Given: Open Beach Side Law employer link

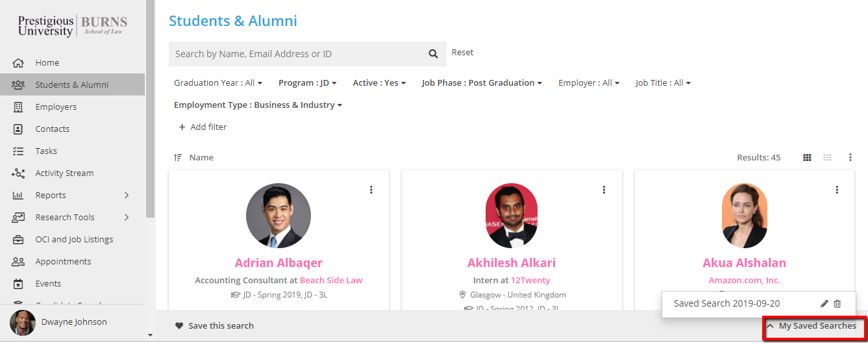Looking at the screenshot, I should point(330,281).
